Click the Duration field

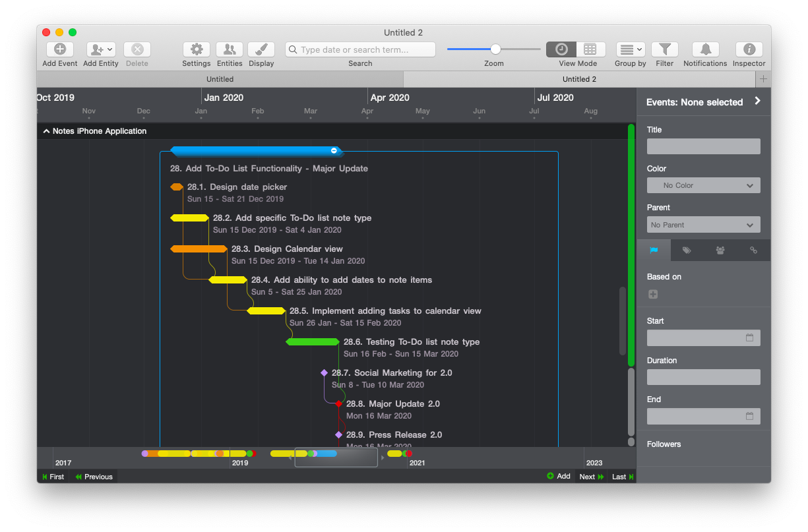703,377
